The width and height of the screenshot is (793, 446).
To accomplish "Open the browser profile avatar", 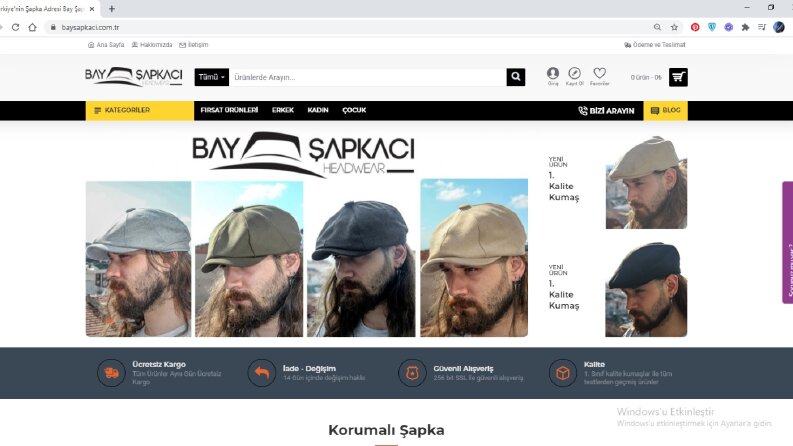I will click(x=779, y=27).
